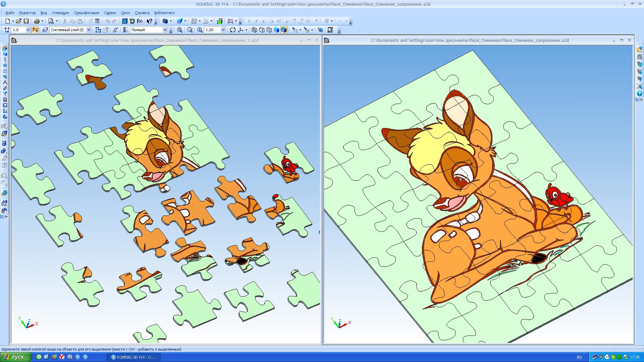
Task: Open print preview icon
Action: 51,21
